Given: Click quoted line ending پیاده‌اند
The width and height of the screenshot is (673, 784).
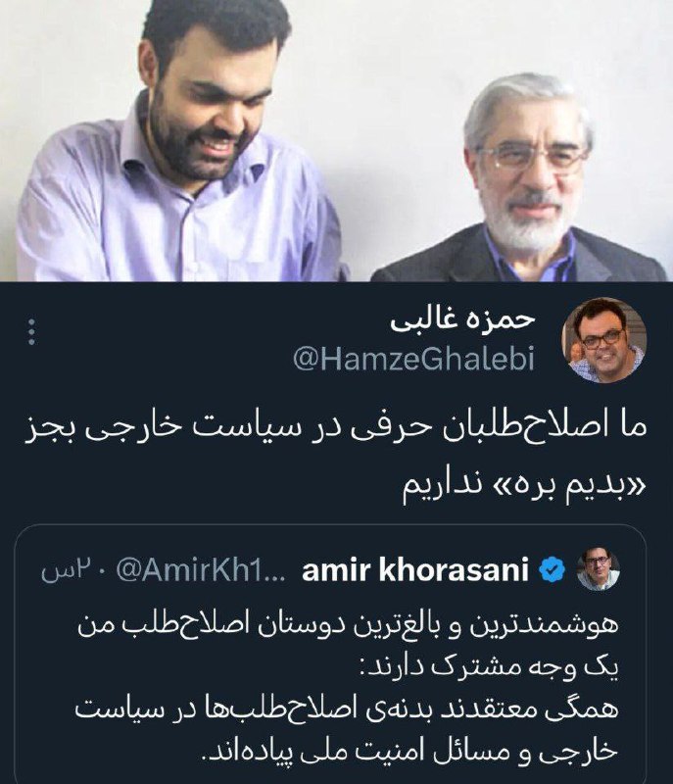Looking at the screenshot, I should pos(410,751).
